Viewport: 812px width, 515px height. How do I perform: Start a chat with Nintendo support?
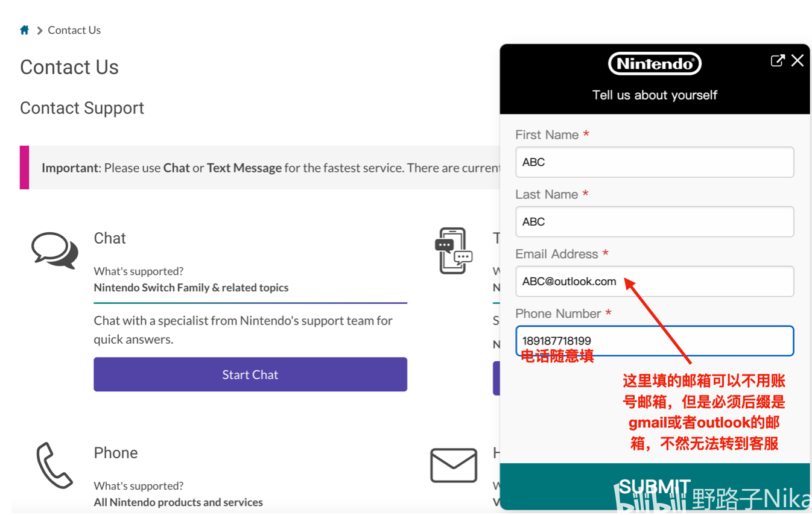coord(250,374)
